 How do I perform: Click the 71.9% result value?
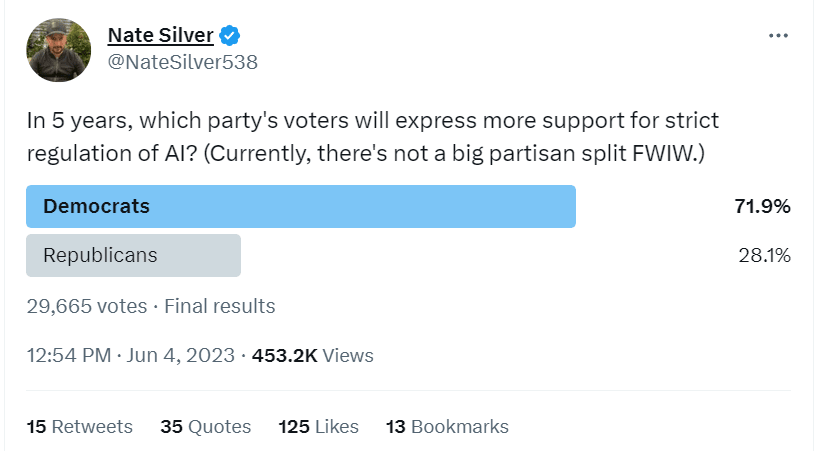pyautogui.click(x=764, y=207)
